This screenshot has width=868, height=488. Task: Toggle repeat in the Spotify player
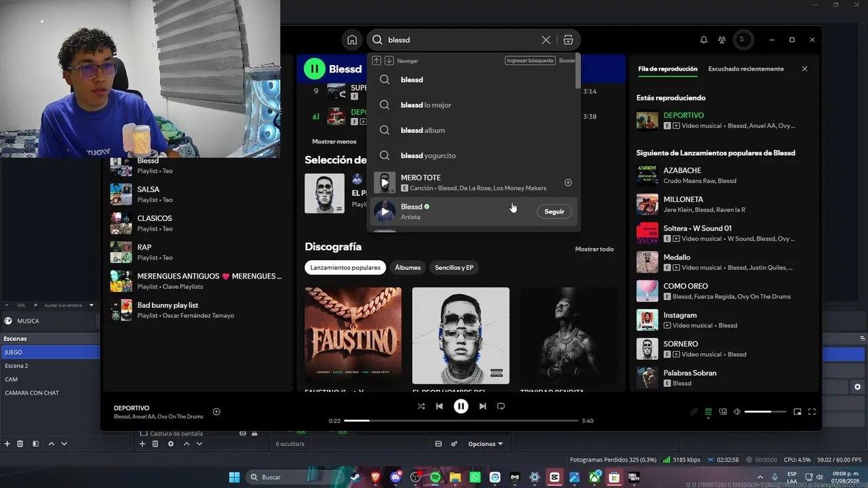coord(501,406)
